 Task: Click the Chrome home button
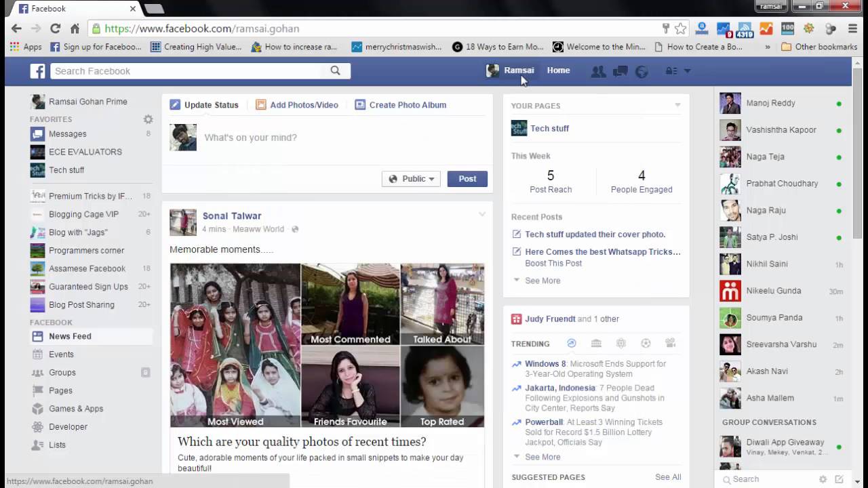(75, 28)
